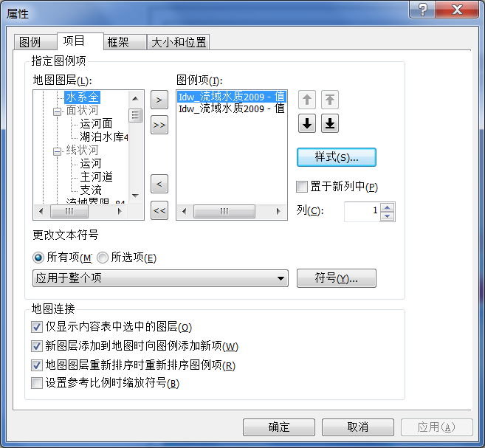Click the add all layers '>>' button
This screenshot has height=448, width=485.
[x=159, y=125]
